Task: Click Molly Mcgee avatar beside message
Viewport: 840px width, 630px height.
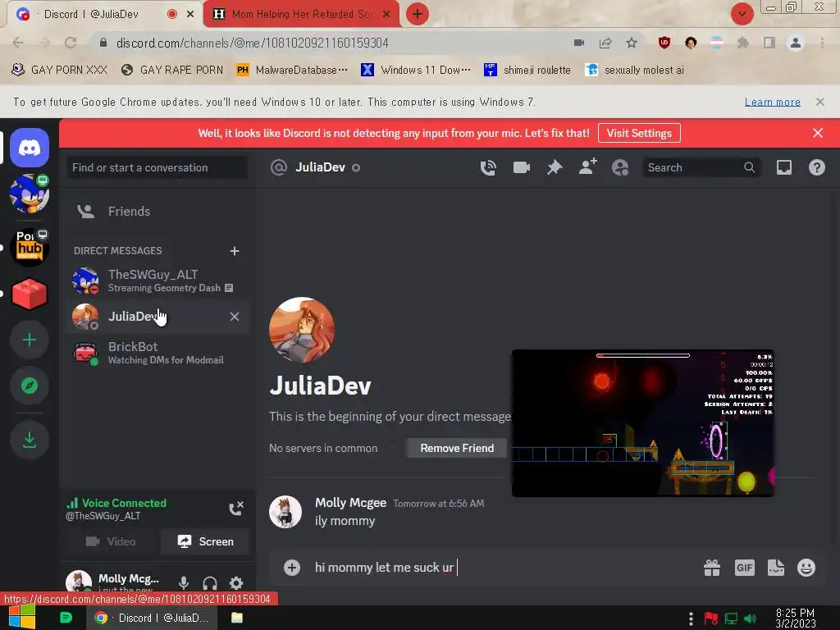Action: pos(285,512)
